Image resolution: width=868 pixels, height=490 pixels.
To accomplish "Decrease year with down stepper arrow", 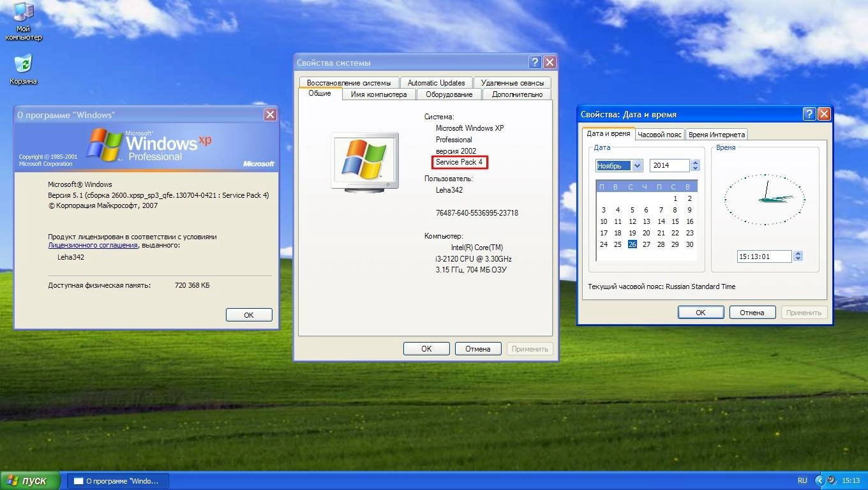I will tap(695, 168).
